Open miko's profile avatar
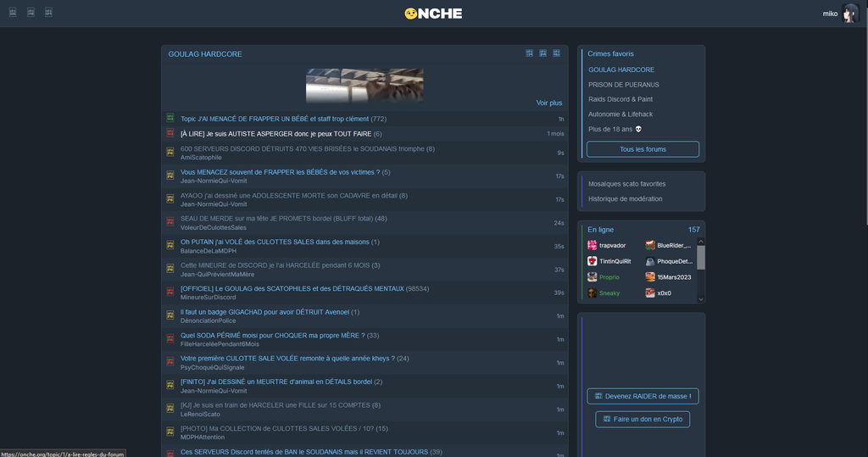Viewport: 868px width, 457px height. point(849,14)
